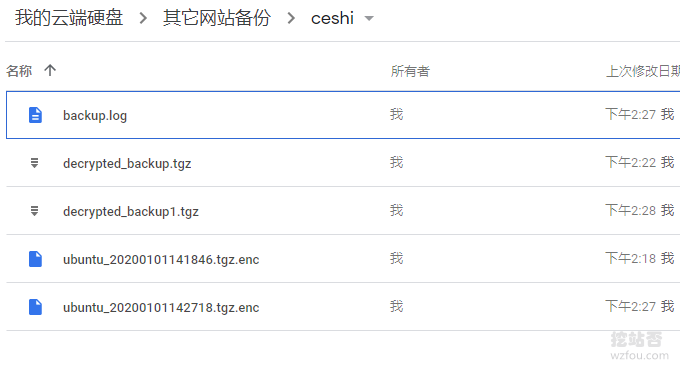Select ubuntu_20200101142718.tgz.enc file name

coord(161,307)
